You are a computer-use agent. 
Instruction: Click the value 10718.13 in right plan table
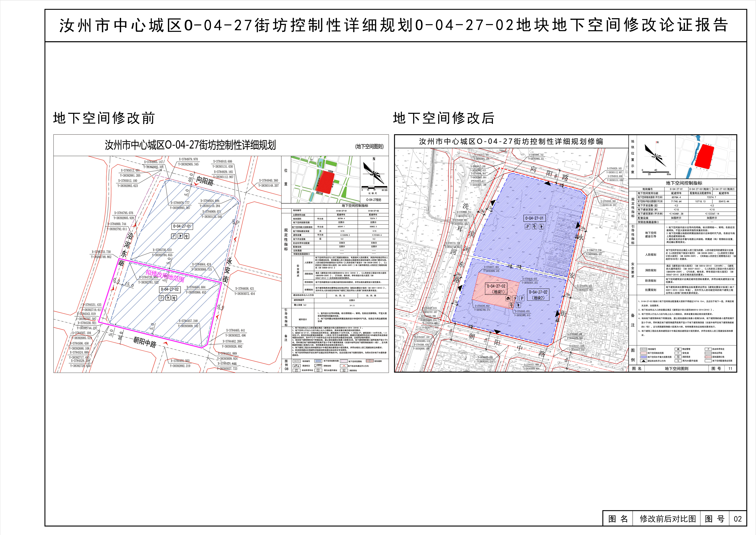[700, 201]
